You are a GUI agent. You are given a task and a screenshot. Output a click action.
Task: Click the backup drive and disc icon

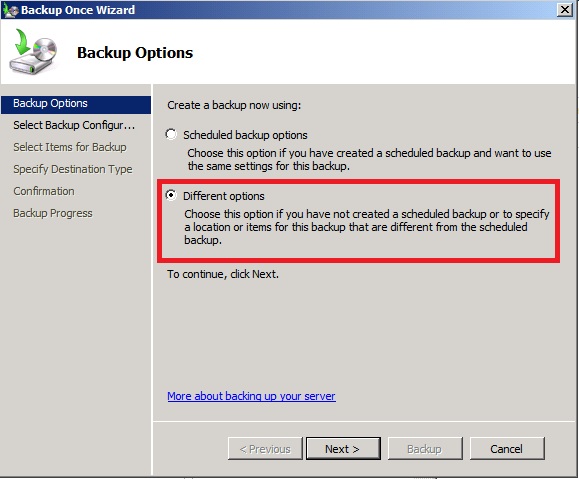(33, 52)
